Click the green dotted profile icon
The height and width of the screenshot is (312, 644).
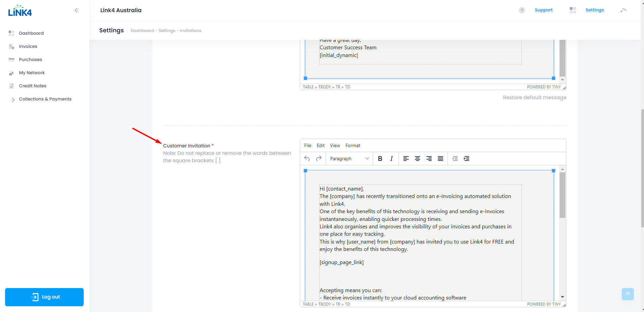pos(623,10)
